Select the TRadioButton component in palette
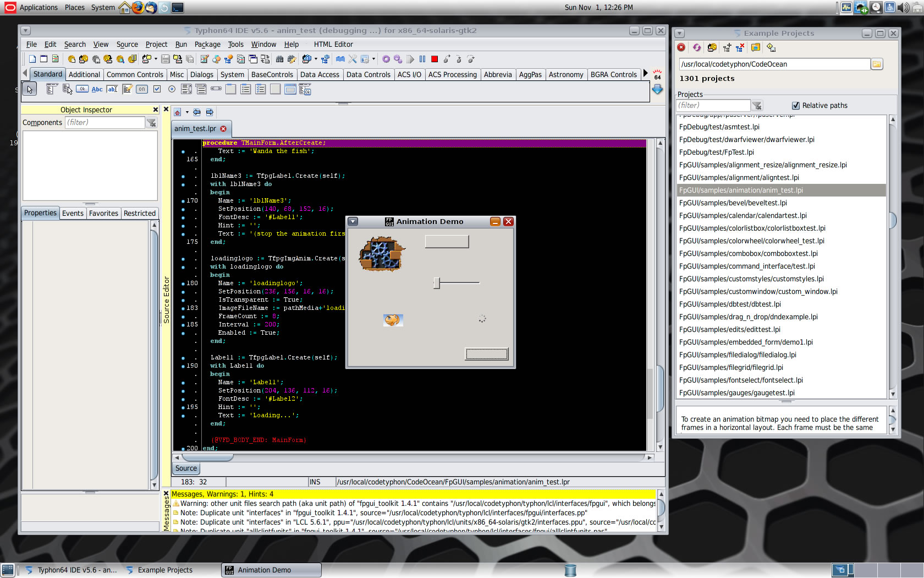 tap(172, 89)
